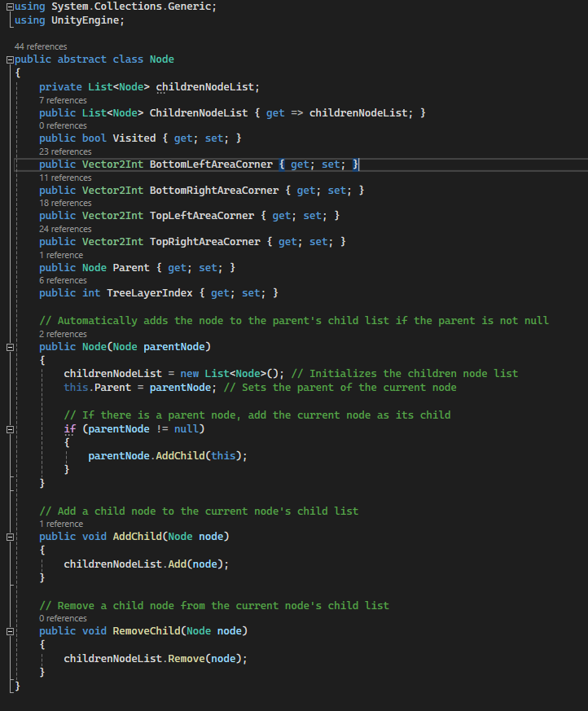Image resolution: width=588 pixels, height=711 pixels.
Task: Click the bool keyword on Visited line
Action: (94, 138)
